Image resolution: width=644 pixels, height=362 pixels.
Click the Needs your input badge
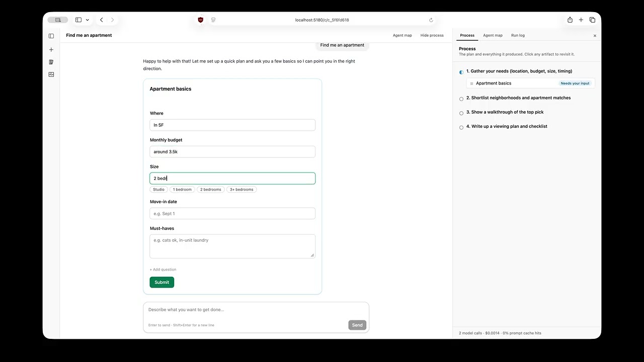(575, 83)
